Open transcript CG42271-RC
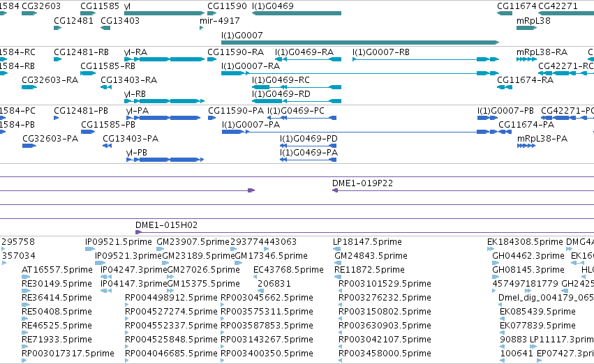594x364 pixels. click(566, 66)
